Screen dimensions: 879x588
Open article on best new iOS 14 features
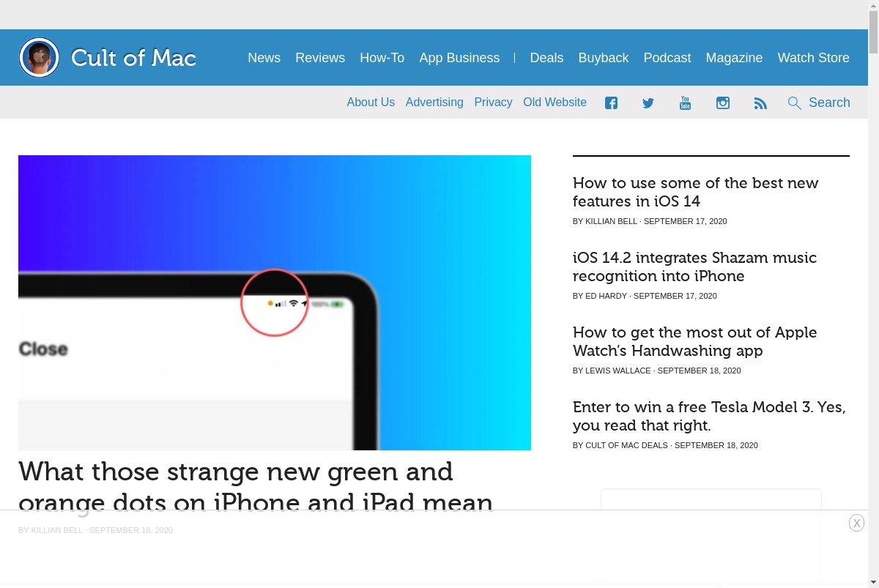coord(695,192)
